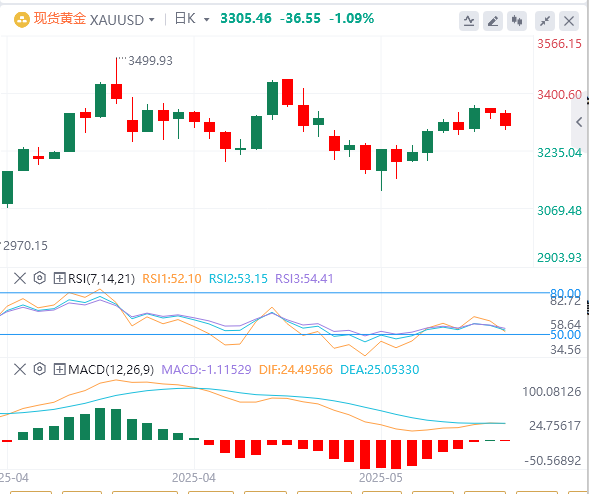Switch chart type with candlestick icon
The height and width of the screenshot is (494, 589).
[x=517, y=21]
